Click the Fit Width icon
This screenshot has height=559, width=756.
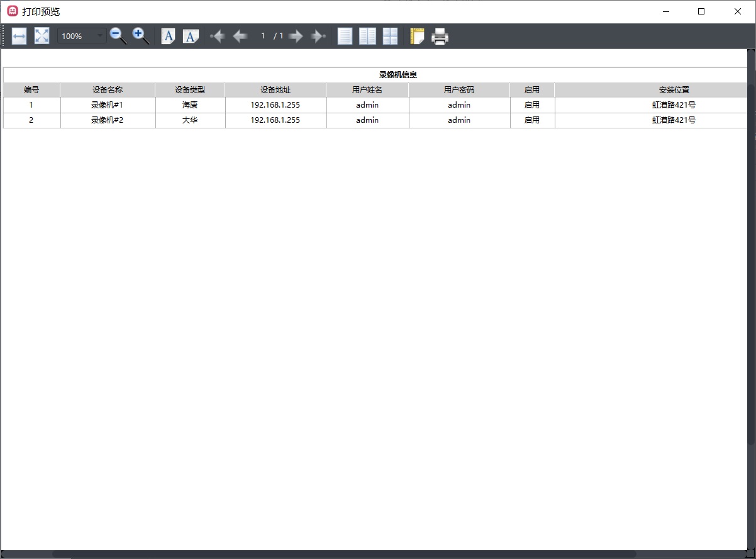tap(19, 37)
